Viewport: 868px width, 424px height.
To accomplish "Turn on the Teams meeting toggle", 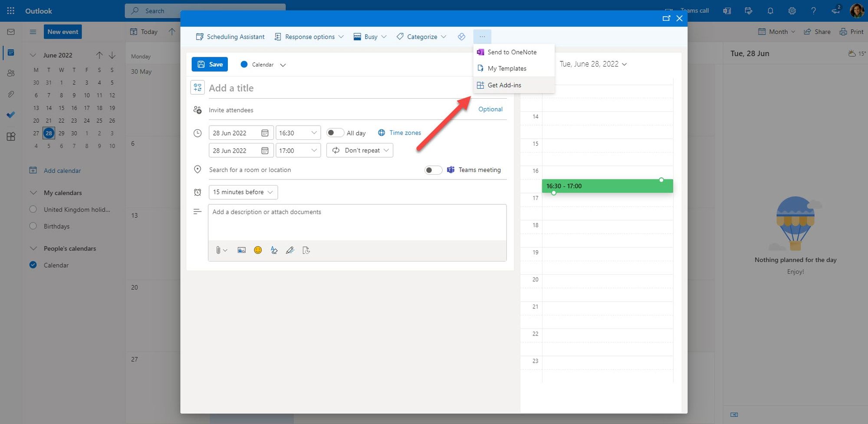I will [x=433, y=170].
